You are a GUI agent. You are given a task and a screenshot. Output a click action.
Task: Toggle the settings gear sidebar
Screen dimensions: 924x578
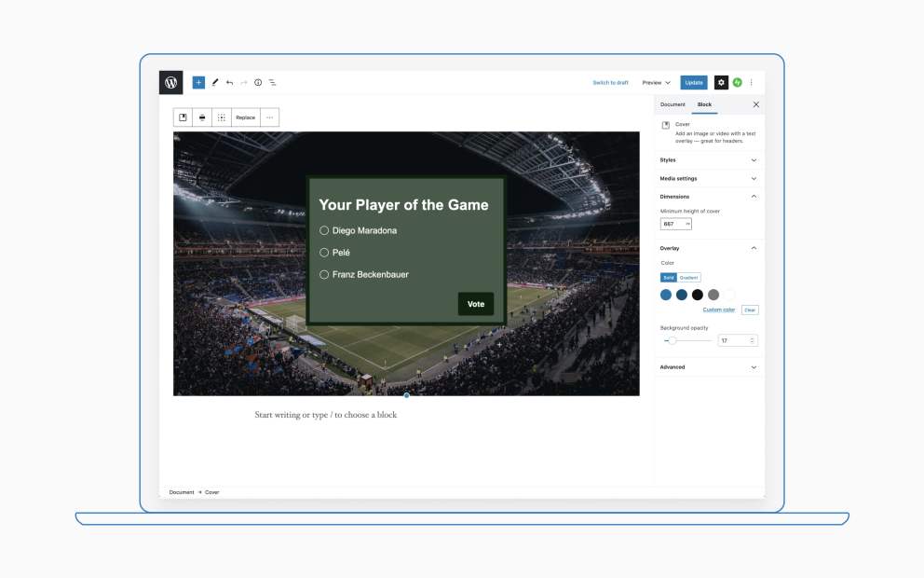tap(721, 83)
